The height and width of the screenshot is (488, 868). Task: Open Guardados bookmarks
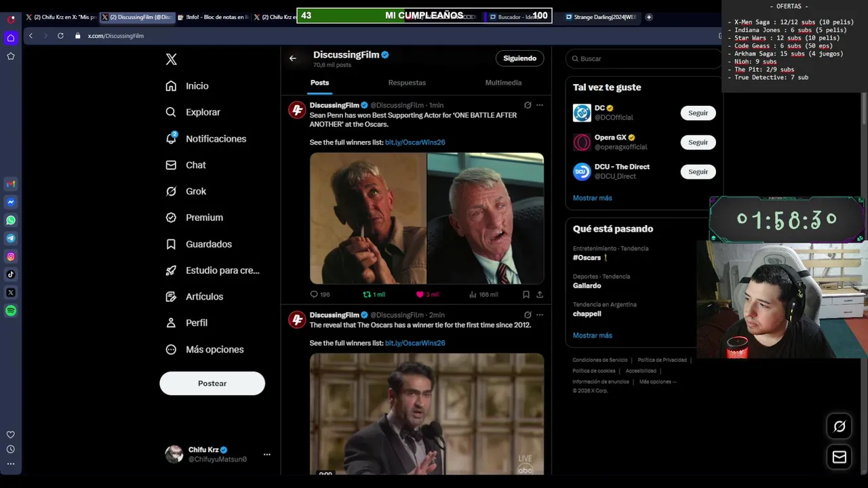point(199,244)
